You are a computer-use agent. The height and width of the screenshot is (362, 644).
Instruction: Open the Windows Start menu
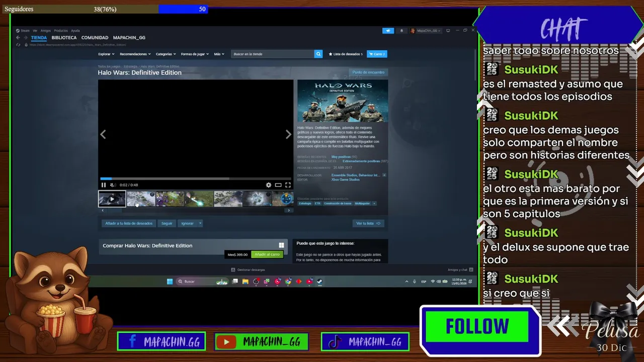[x=170, y=282]
